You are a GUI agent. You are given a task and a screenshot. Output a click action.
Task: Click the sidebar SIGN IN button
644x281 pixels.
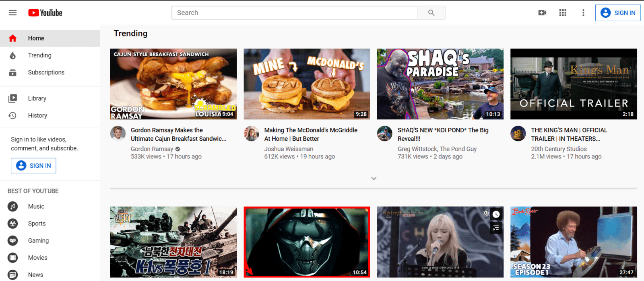tap(33, 166)
